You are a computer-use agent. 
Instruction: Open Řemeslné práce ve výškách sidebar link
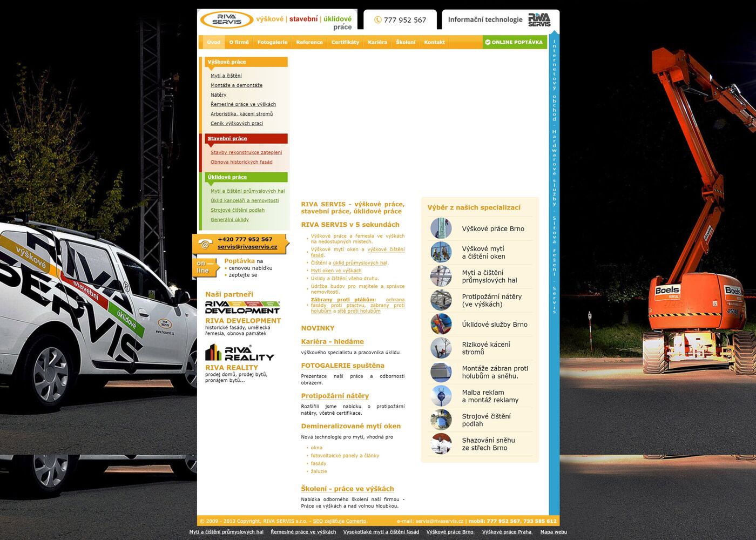tap(243, 104)
